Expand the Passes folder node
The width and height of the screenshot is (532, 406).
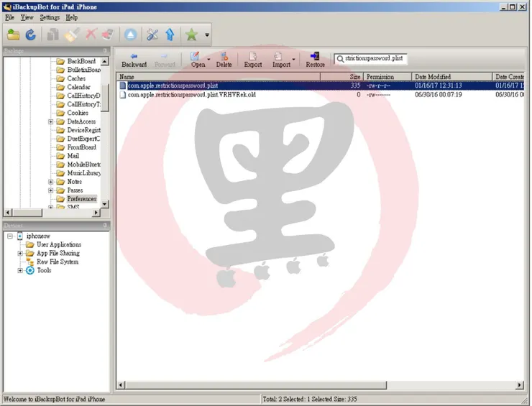pyautogui.click(x=50, y=190)
